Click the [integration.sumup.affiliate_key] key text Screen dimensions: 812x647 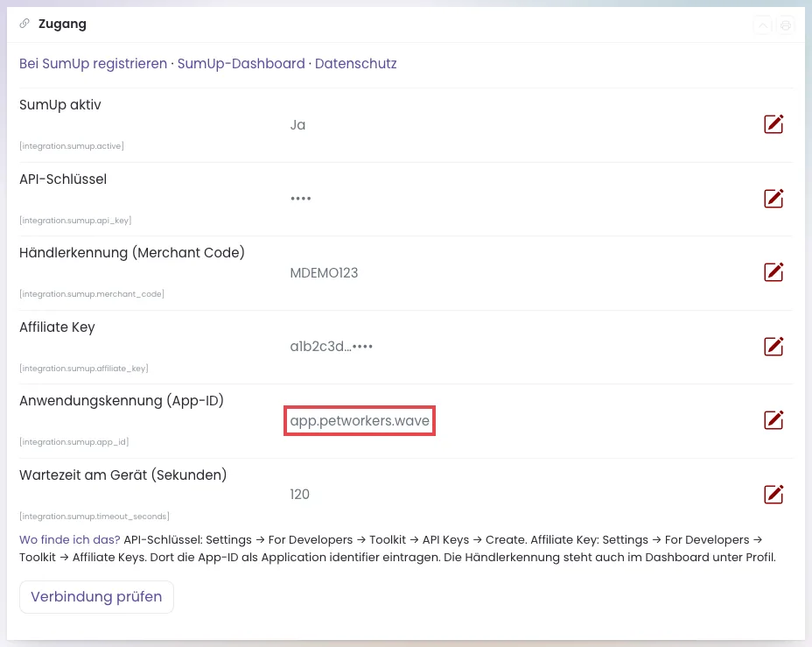(84, 369)
